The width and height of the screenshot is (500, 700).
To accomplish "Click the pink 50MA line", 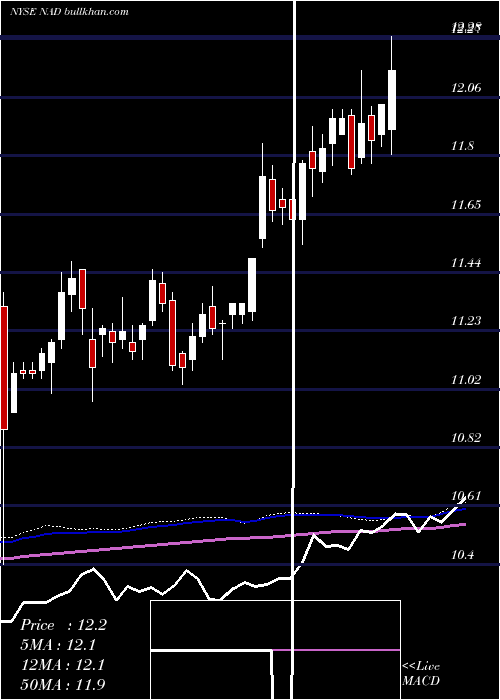I will (232, 541).
